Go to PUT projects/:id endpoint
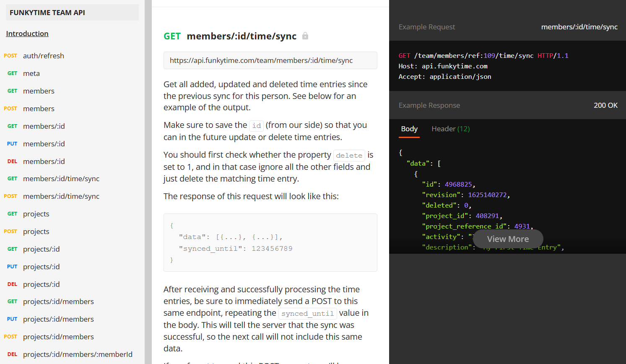This screenshot has width=626, height=364. click(x=34, y=267)
